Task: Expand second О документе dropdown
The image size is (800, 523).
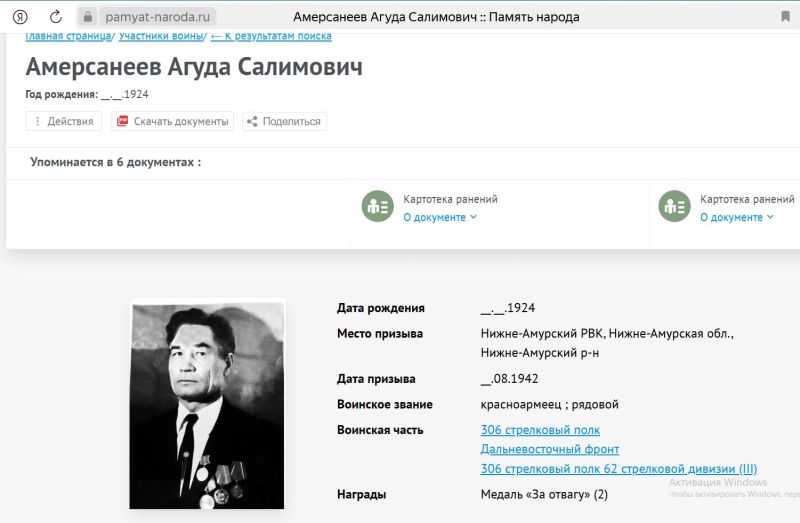Action: (x=737, y=217)
